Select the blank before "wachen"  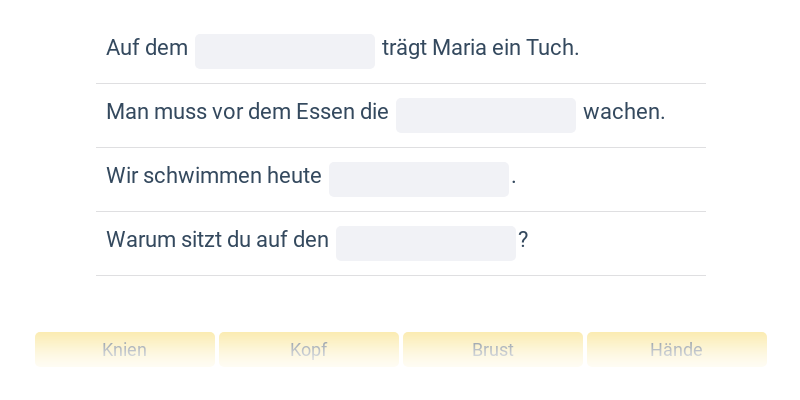pyautogui.click(x=486, y=115)
